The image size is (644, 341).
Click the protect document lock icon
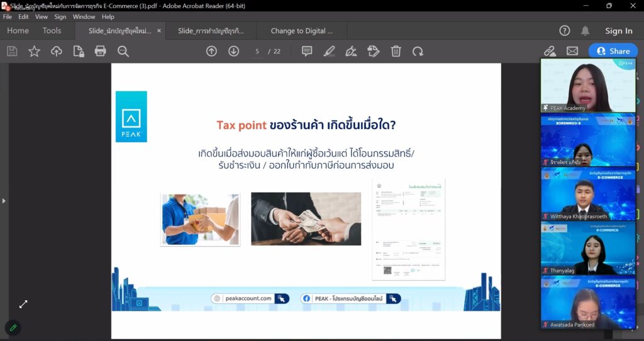click(79, 52)
